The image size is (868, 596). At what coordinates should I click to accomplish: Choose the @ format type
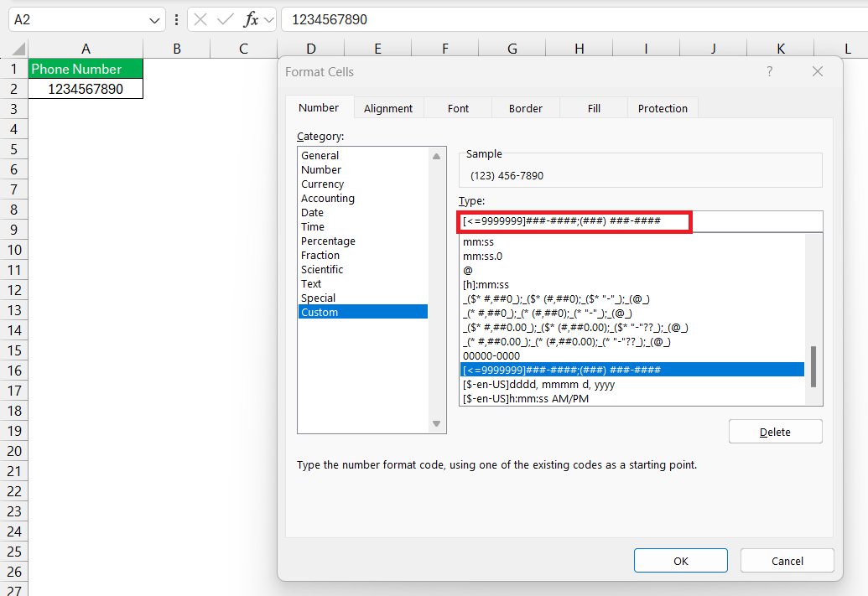632,271
